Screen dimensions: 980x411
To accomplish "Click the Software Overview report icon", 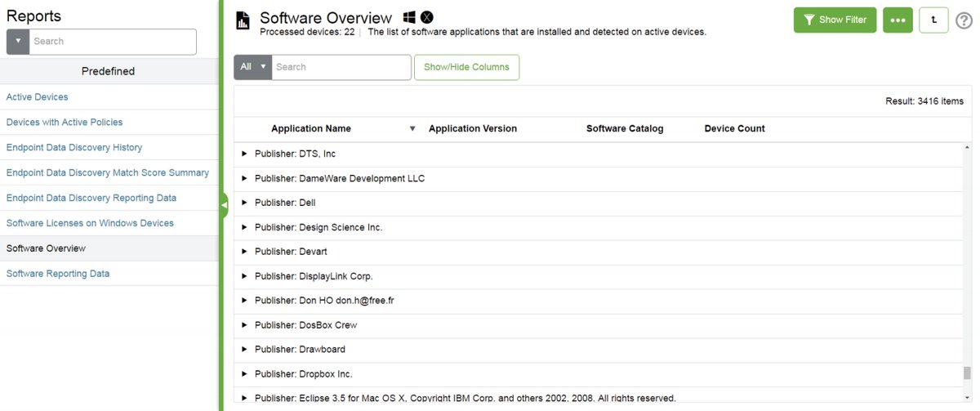I will click(243, 21).
